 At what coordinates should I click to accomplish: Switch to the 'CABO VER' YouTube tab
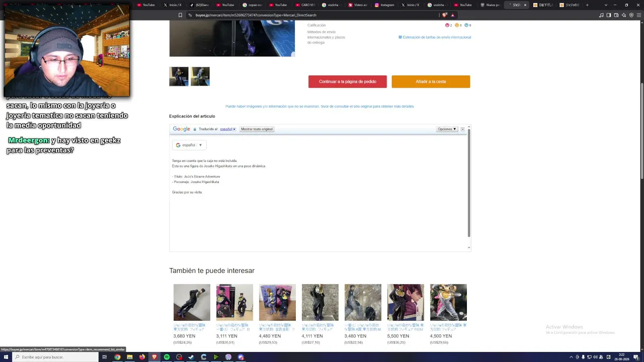(x=305, y=5)
